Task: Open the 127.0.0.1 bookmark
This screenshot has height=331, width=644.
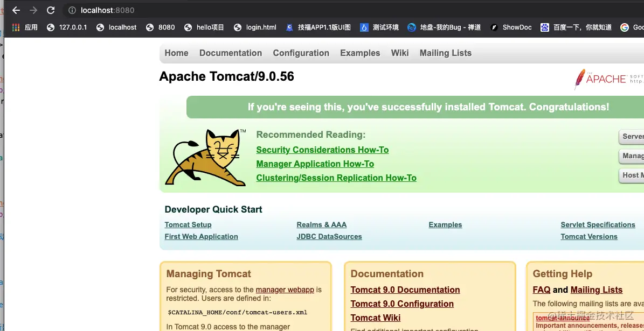Action: (x=67, y=27)
